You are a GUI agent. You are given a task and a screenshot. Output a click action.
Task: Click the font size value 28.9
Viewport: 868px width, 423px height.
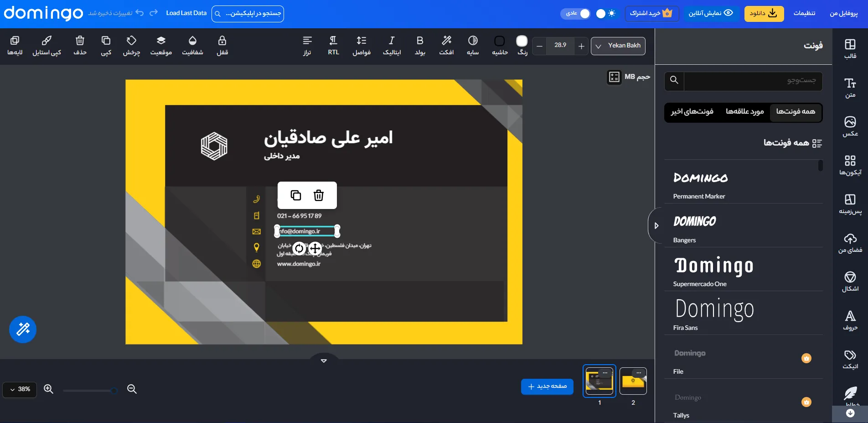(560, 45)
